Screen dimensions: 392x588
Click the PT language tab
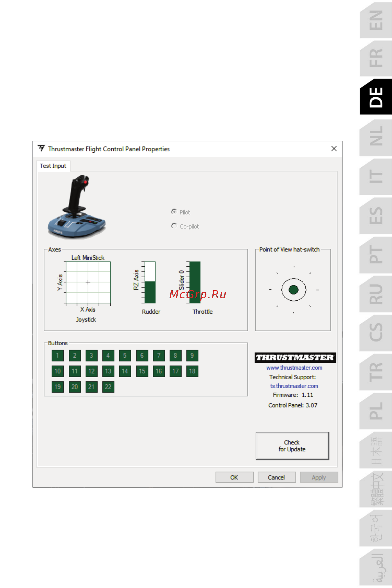click(x=376, y=255)
